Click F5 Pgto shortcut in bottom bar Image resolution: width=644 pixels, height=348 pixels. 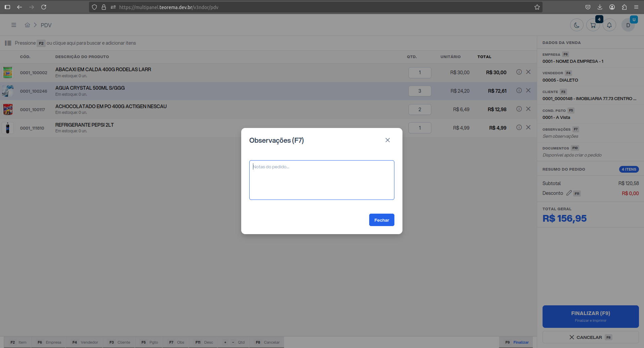149,342
